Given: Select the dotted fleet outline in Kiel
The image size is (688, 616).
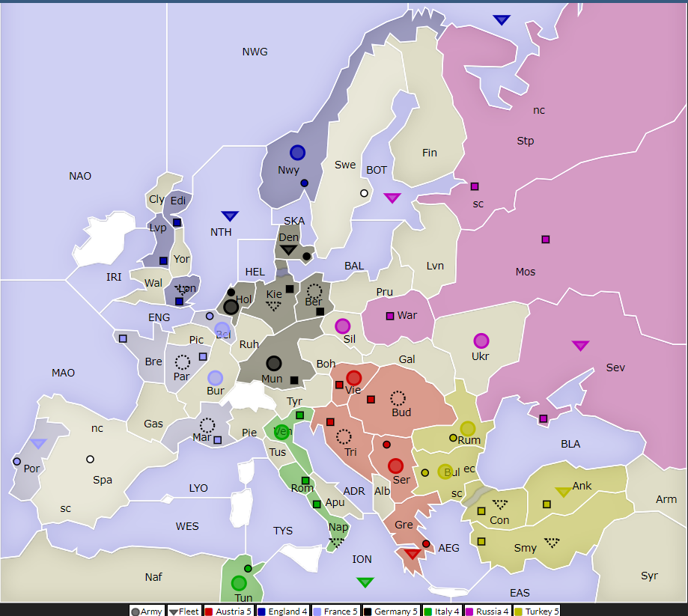Looking at the screenshot, I should pos(274,306).
